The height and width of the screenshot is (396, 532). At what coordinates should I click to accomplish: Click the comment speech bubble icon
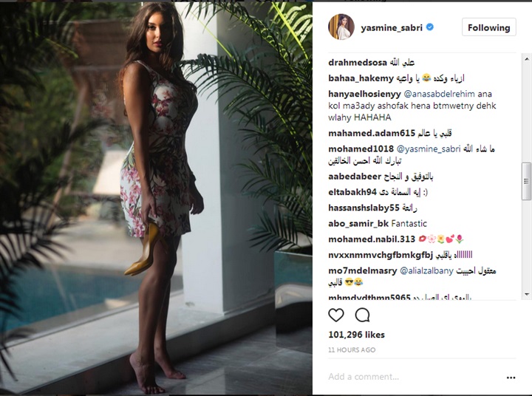pyautogui.click(x=362, y=315)
